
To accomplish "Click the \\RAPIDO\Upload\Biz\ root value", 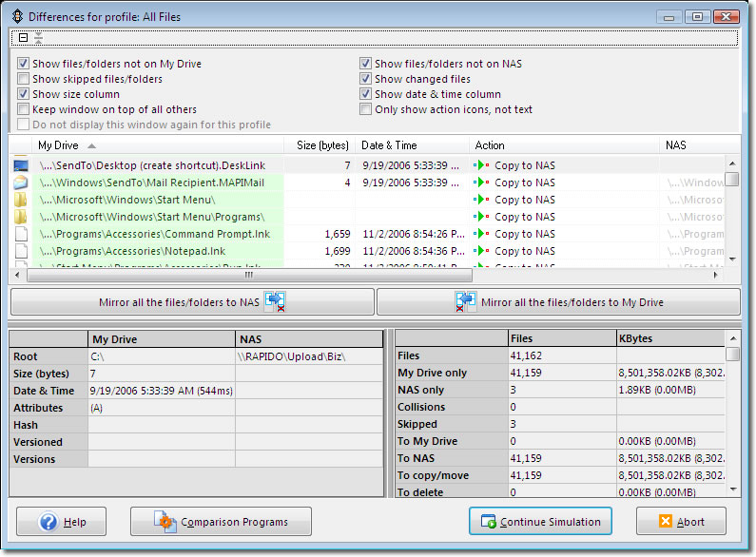I will pos(291,356).
